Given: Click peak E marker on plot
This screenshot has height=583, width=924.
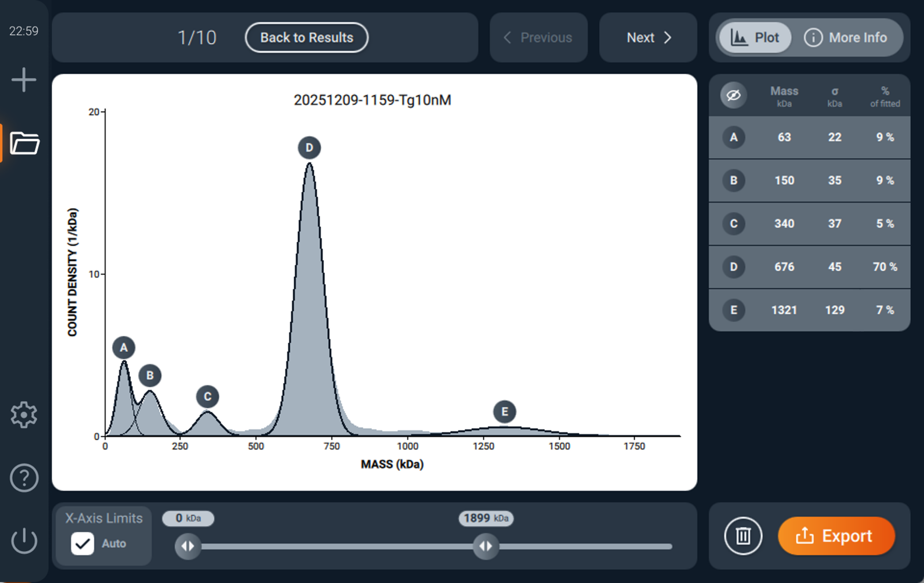Looking at the screenshot, I should point(505,412).
